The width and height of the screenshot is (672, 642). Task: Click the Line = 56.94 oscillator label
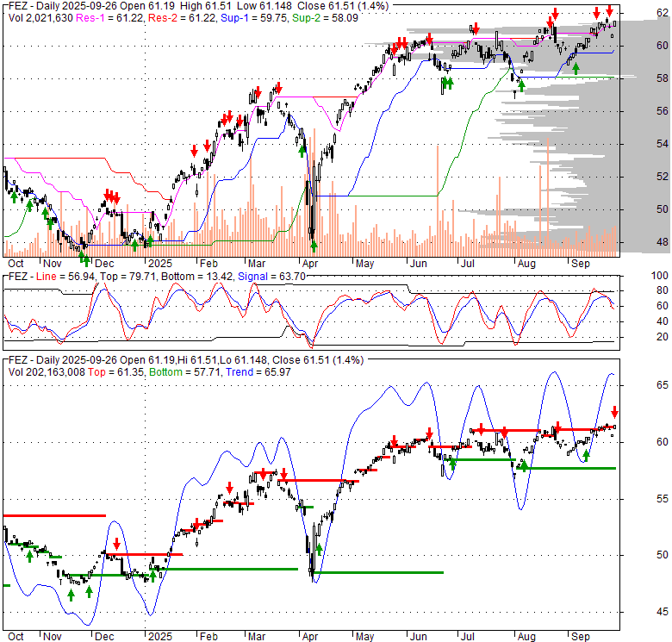coord(65,277)
